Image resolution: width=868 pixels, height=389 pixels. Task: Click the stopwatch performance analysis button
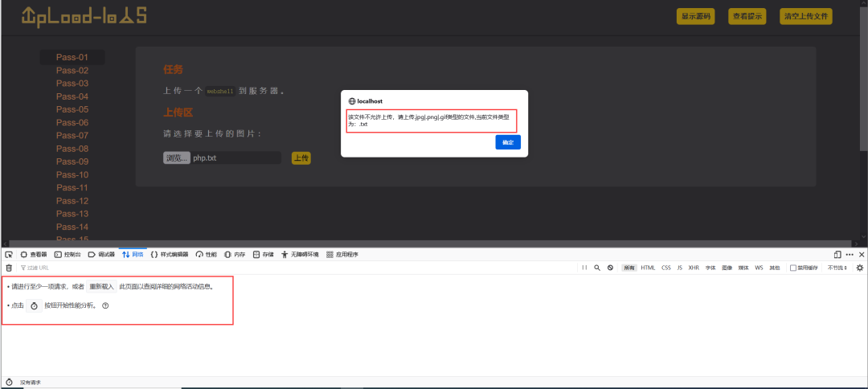pos(34,306)
